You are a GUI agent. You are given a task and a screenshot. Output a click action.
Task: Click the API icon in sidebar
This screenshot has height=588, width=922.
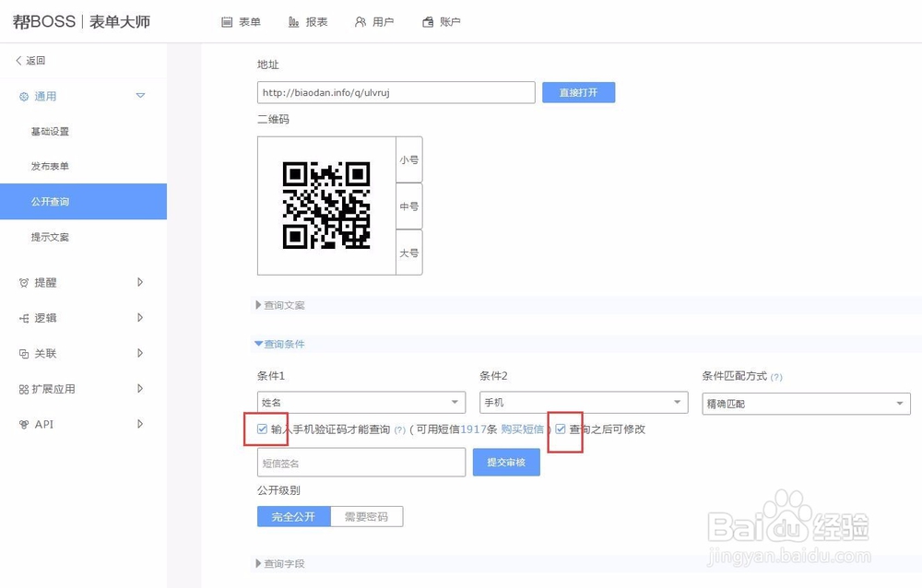24,425
